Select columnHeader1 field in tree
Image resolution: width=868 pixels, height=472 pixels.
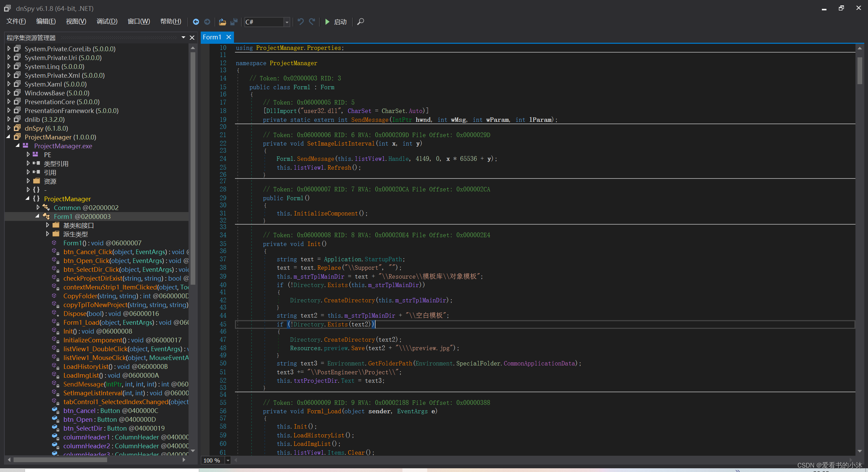click(x=125, y=437)
